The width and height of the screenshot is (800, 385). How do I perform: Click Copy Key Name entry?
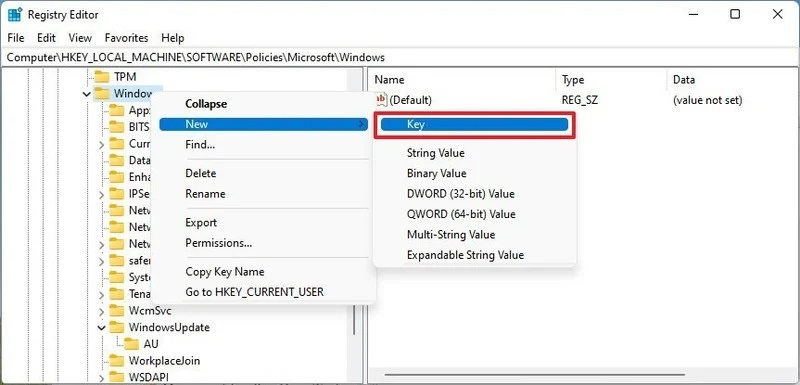[x=224, y=272]
